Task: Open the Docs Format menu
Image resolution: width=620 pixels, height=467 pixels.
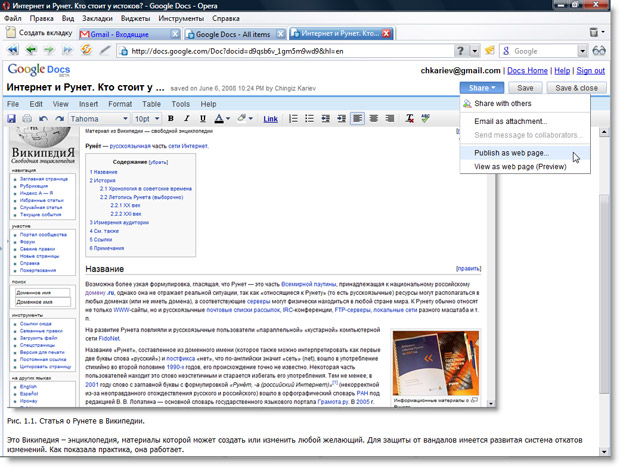Action: click(x=120, y=104)
